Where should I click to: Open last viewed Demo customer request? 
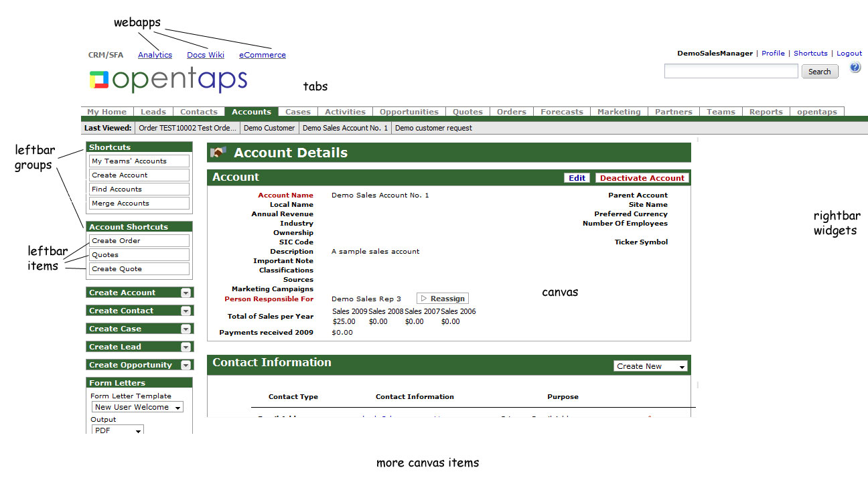tap(433, 128)
